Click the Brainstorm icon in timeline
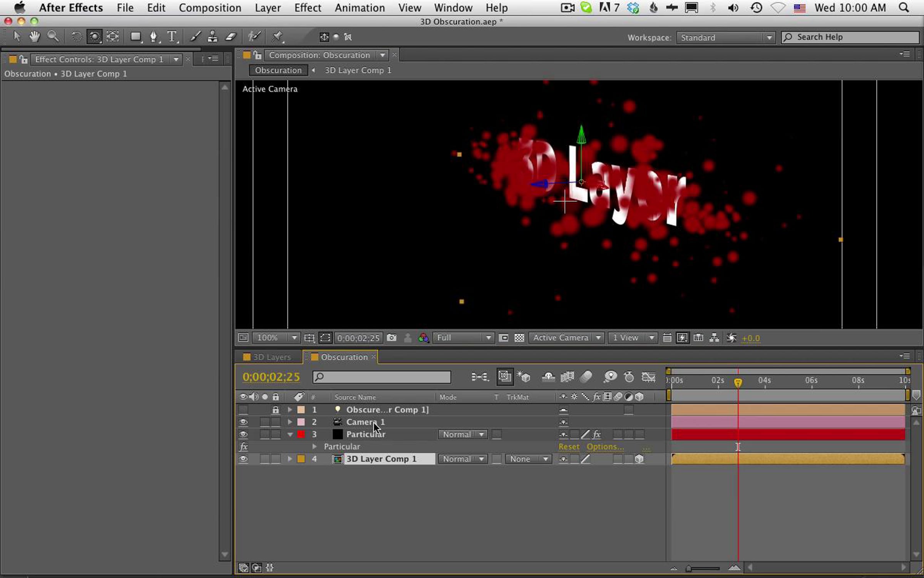Screen dimensions: 924x578 coord(610,376)
